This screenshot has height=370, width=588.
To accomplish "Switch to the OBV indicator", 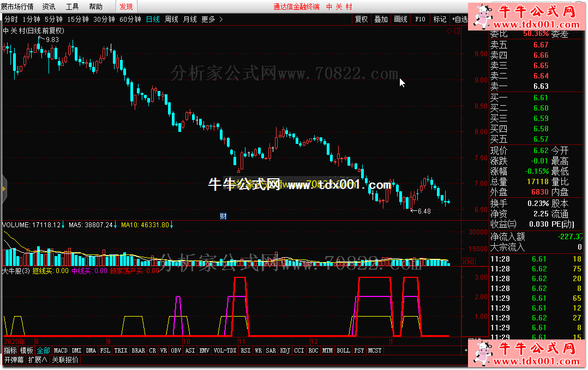I will 176,350.
